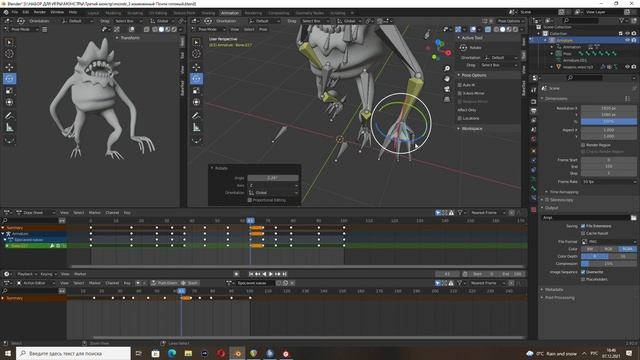640x360 pixels.
Task: Toggle Render Region checkbox
Action: [x=583, y=145]
